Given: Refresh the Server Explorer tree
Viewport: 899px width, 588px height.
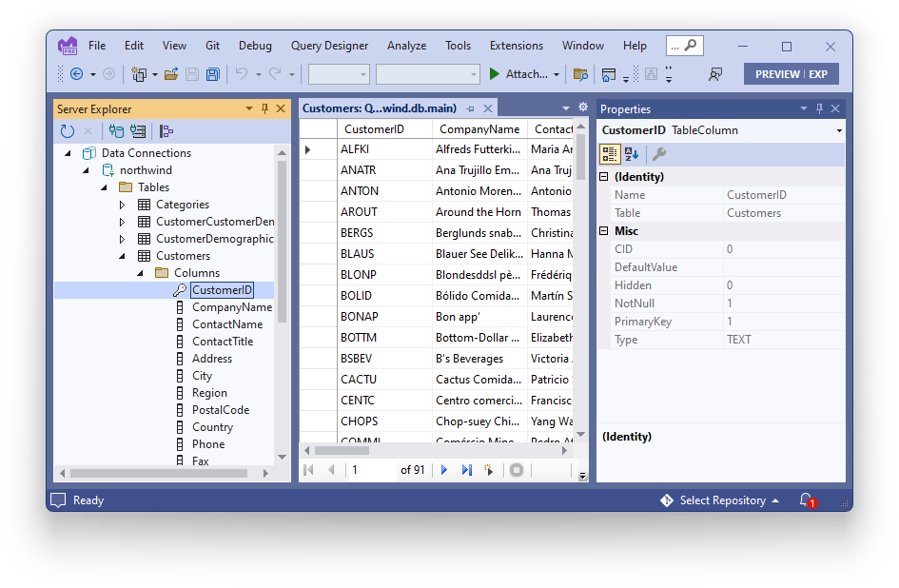Looking at the screenshot, I should tap(68, 131).
